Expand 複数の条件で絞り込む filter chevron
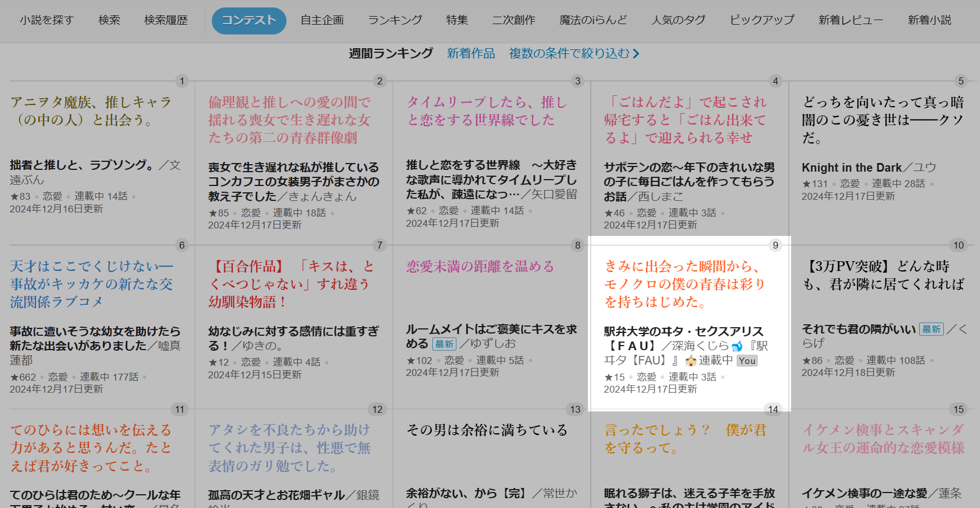 pos(636,53)
